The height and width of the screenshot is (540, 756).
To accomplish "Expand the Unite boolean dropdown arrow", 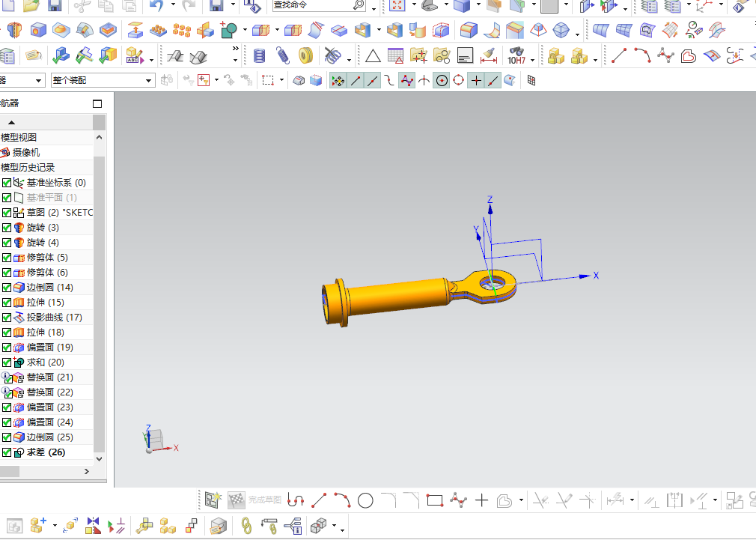I will [x=245, y=31].
